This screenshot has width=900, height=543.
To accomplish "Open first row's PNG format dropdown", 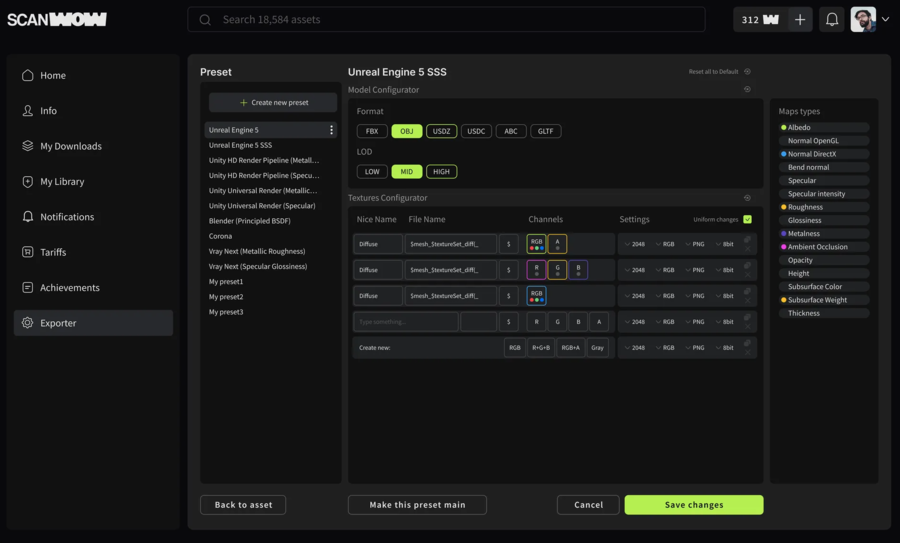I will coord(695,244).
